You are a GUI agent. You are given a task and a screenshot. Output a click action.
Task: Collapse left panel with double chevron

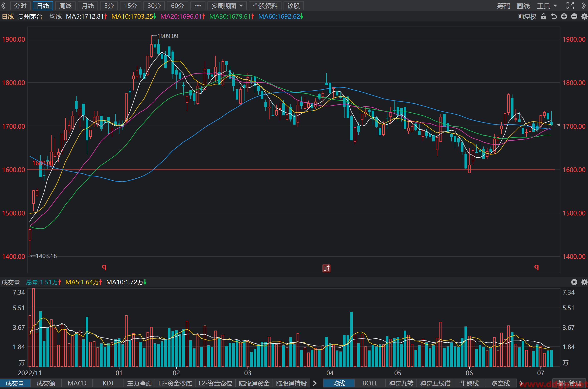[4, 6]
